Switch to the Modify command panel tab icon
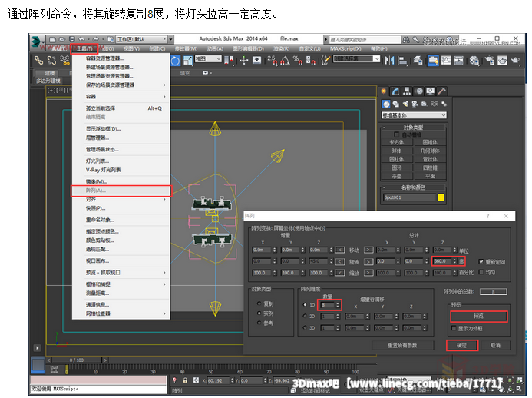 pyautogui.click(x=395, y=91)
